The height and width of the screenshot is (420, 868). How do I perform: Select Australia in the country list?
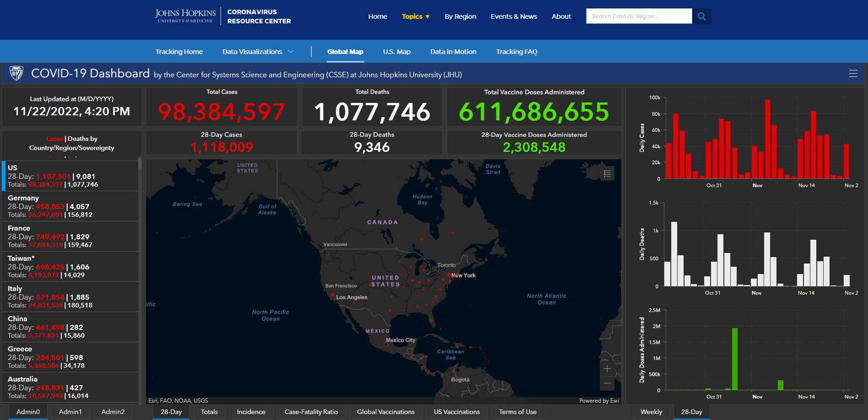[x=70, y=387]
